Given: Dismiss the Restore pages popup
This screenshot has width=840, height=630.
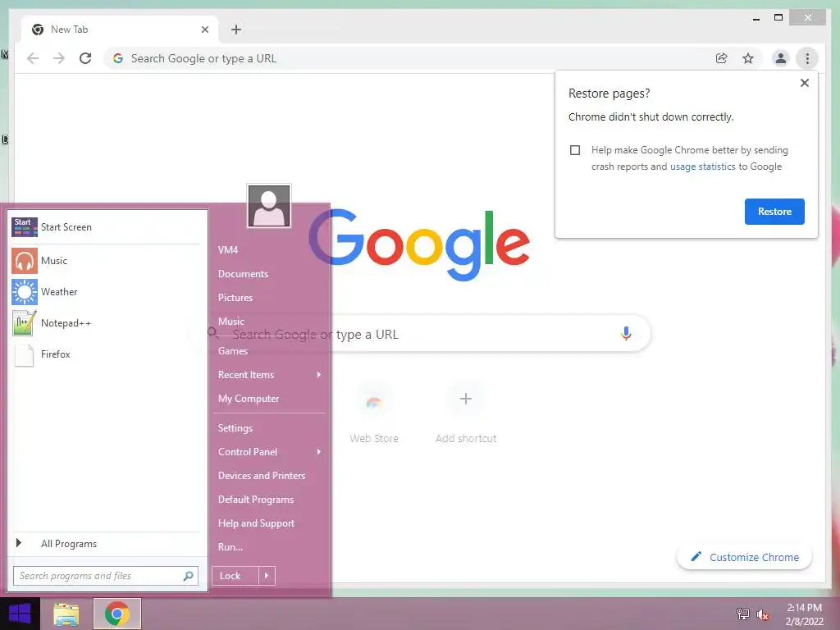Looking at the screenshot, I should tap(804, 83).
